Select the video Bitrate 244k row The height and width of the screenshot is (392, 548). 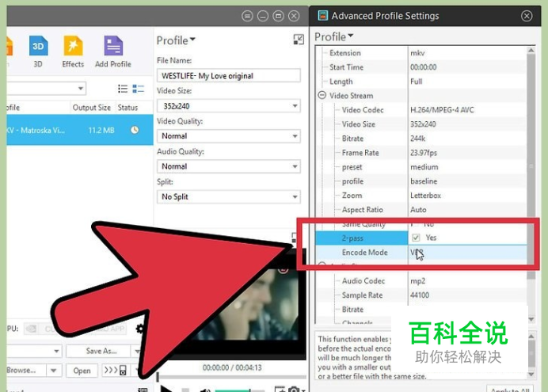(x=421, y=139)
